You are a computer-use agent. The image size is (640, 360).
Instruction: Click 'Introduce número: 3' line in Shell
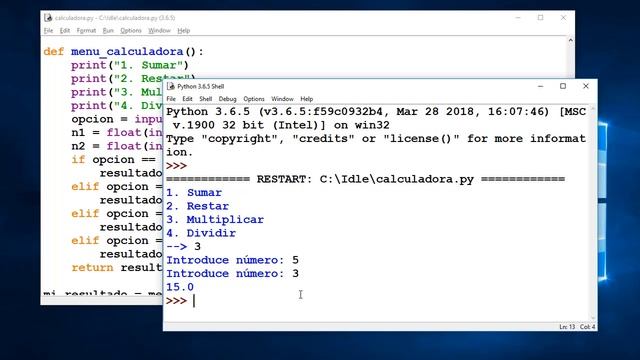pyautogui.click(x=232, y=273)
